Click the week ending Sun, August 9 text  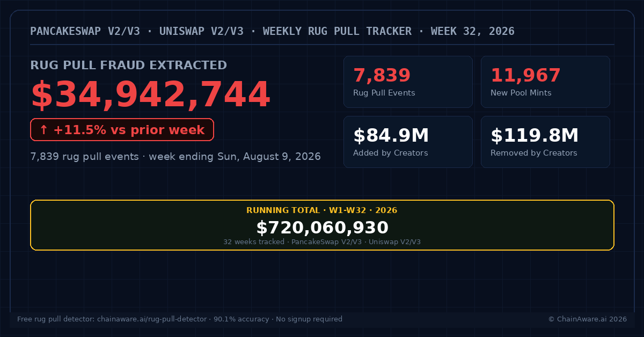235,157
